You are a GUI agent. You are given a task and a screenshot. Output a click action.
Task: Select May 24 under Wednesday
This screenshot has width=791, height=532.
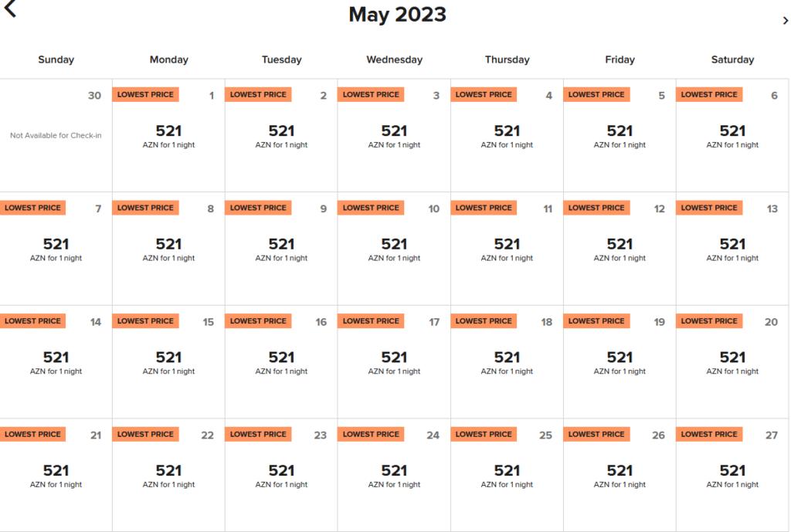tap(394, 471)
